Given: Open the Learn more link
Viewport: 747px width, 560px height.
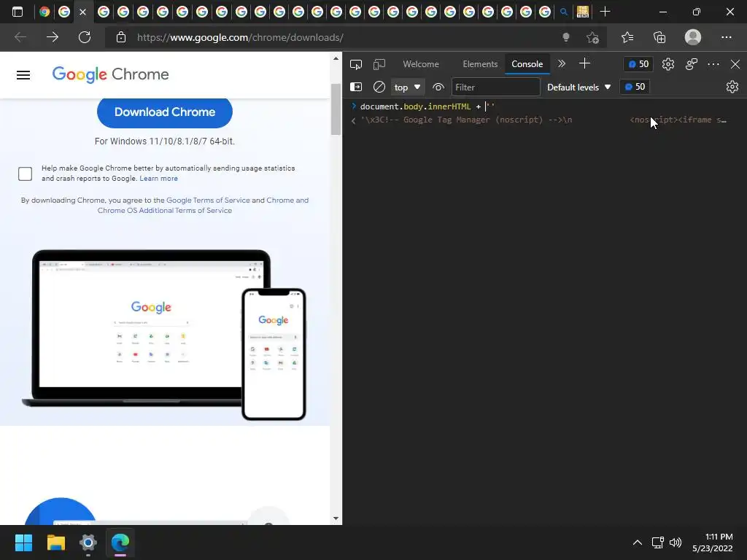Looking at the screenshot, I should pyautogui.click(x=158, y=179).
